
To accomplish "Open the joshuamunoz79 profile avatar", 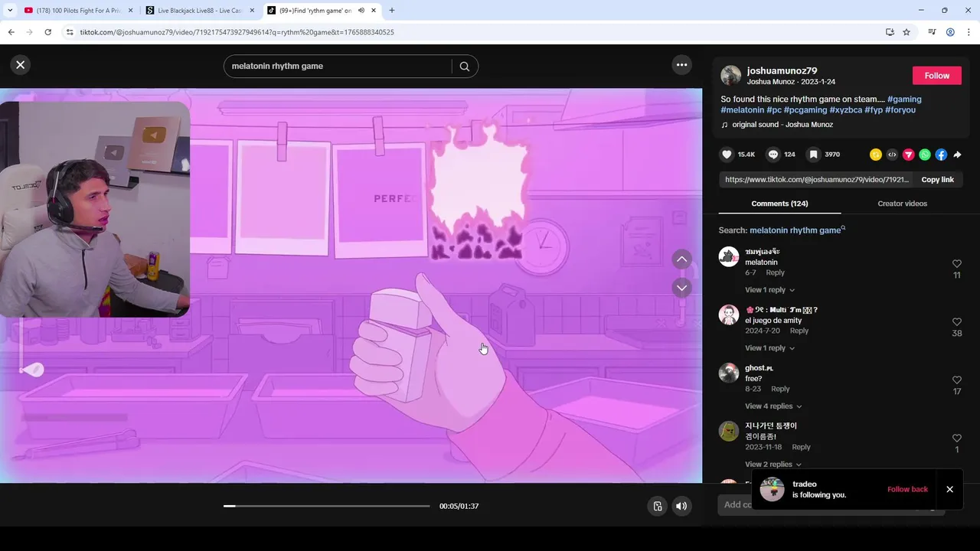I will [730, 75].
